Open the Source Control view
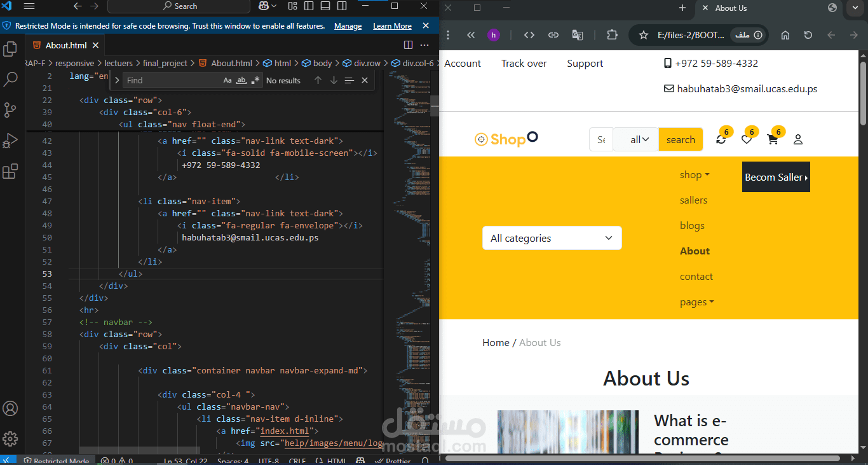The width and height of the screenshot is (868, 465). (x=10, y=109)
